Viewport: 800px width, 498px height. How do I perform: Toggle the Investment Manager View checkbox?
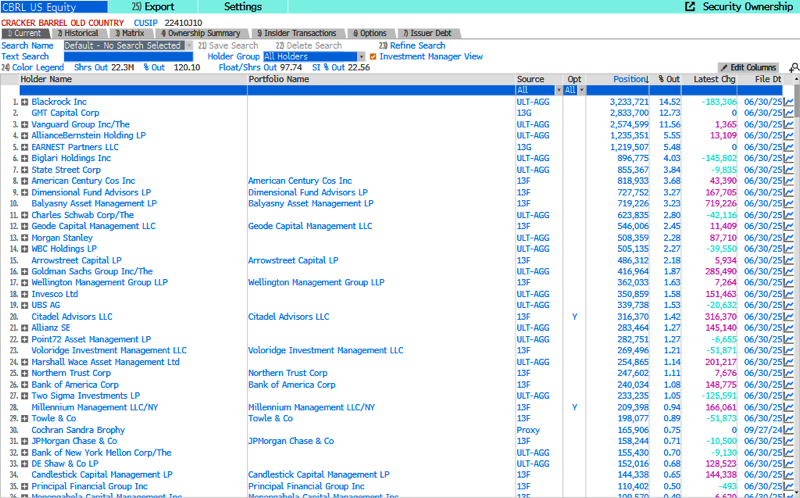pyautogui.click(x=373, y=57)
